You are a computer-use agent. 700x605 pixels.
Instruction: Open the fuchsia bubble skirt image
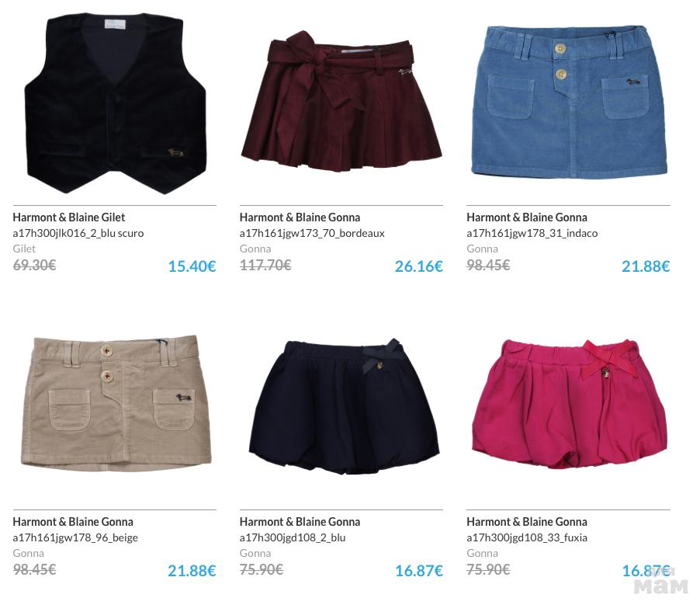coord(570,404)
